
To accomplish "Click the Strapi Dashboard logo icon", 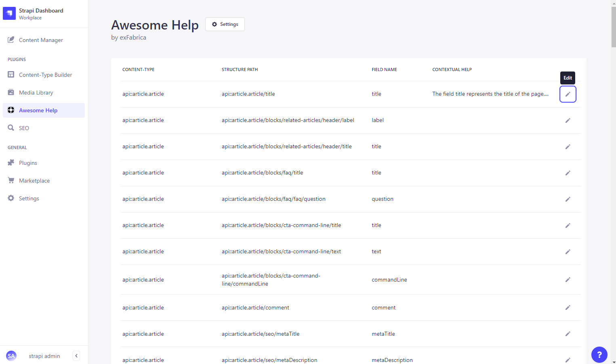I will coord(9,13).
